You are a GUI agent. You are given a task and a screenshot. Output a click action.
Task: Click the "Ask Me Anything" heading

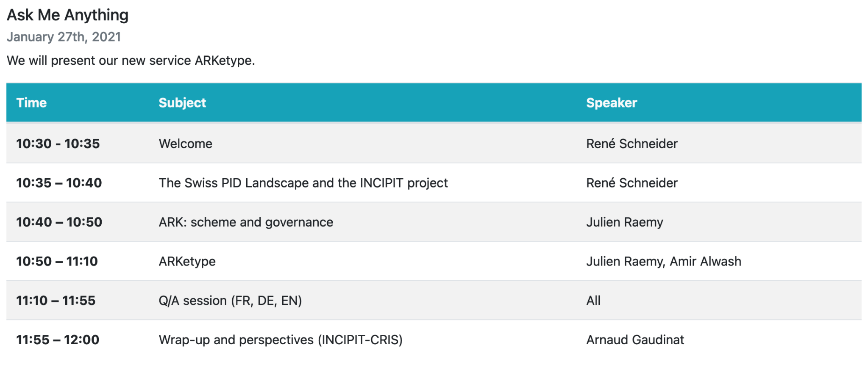pyautogui.click(x=67, y=15)
